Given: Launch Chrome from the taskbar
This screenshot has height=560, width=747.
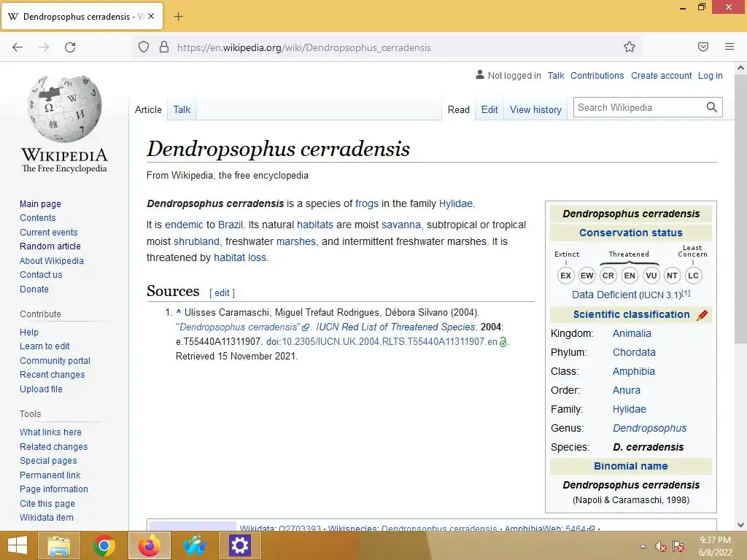Looking at the screenshot, I should click(104, 545).
